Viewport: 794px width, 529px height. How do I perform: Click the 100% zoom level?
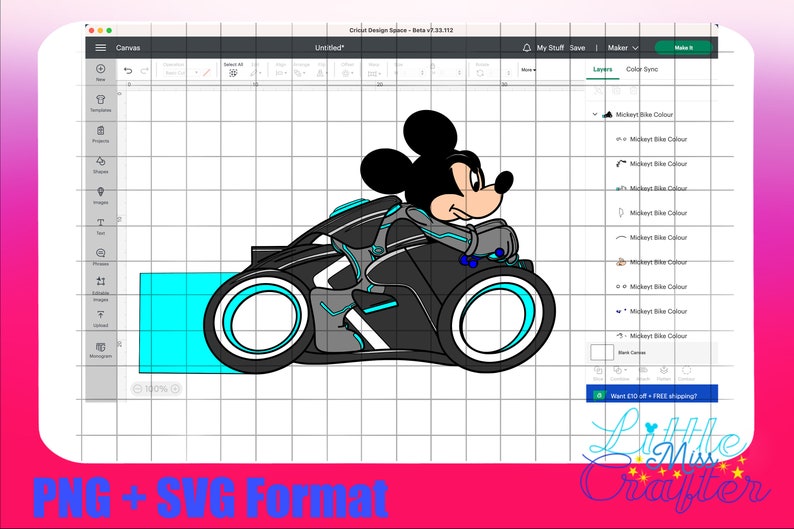coord(156,389)
